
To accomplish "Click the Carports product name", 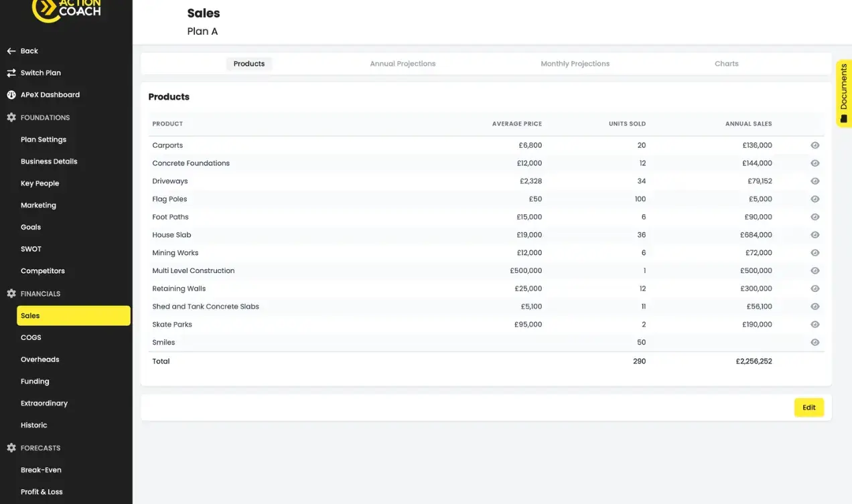I will (x=167, y=145).
